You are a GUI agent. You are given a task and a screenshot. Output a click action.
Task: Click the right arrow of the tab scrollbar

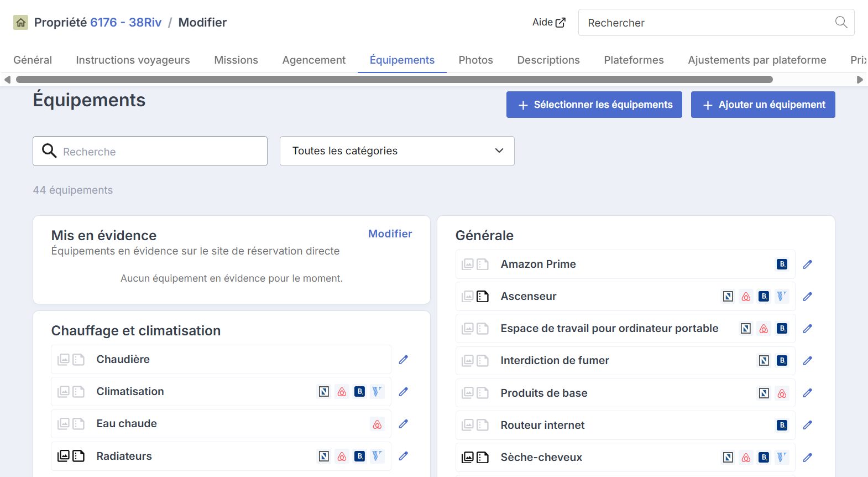coord(860,80)
